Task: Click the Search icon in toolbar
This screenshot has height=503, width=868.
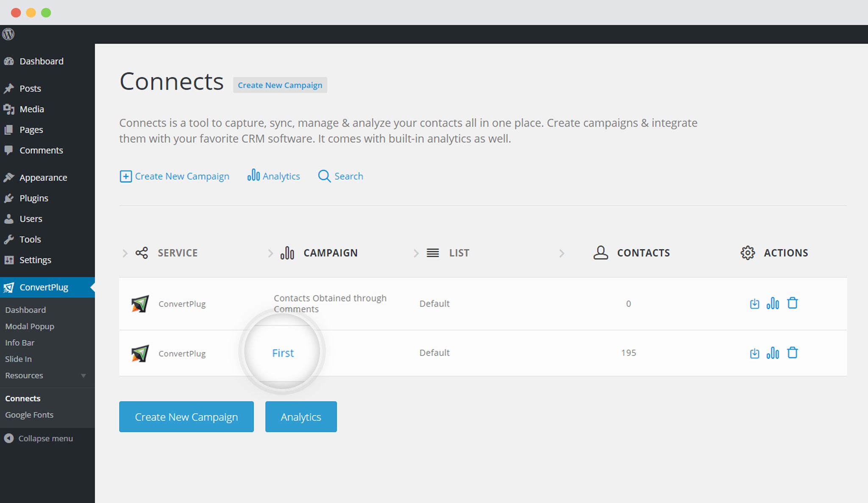Action: (324, 175)
